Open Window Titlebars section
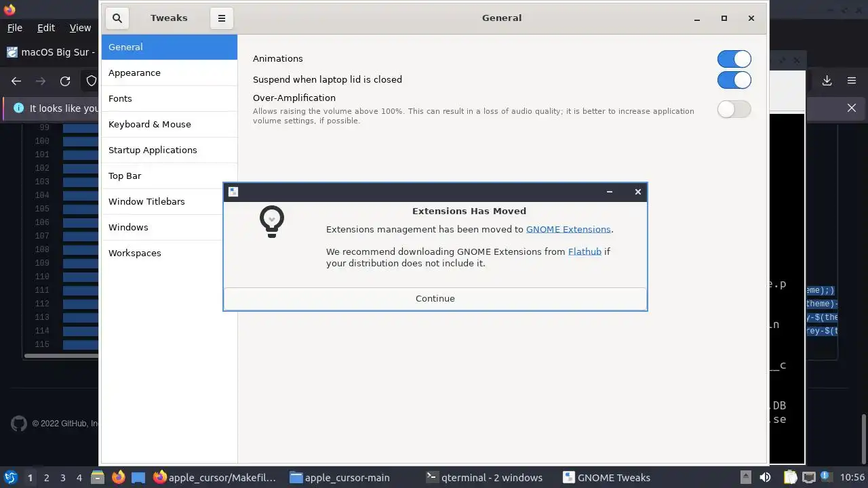 click(170, 201)
